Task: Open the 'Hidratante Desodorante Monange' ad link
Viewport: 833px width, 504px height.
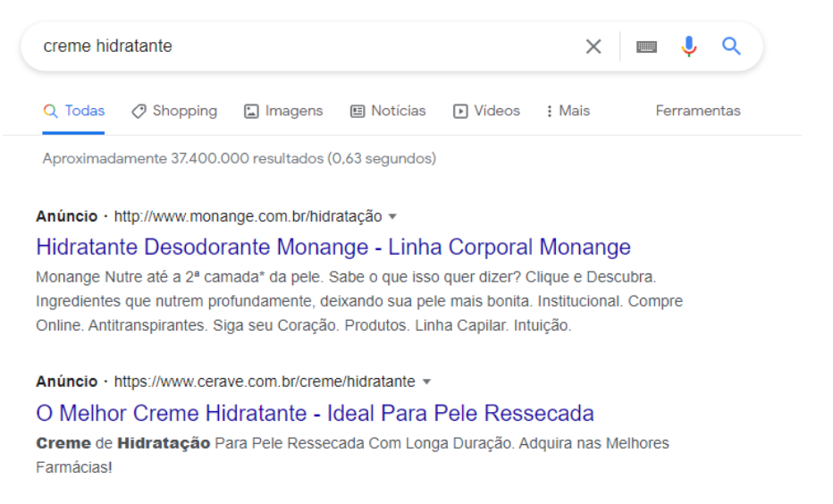Action: pos(333,247)
